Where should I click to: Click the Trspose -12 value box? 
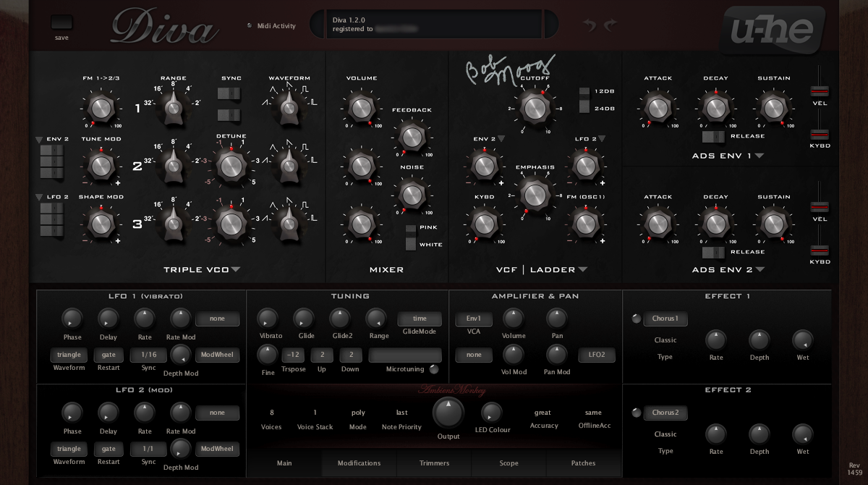[293, 355]
